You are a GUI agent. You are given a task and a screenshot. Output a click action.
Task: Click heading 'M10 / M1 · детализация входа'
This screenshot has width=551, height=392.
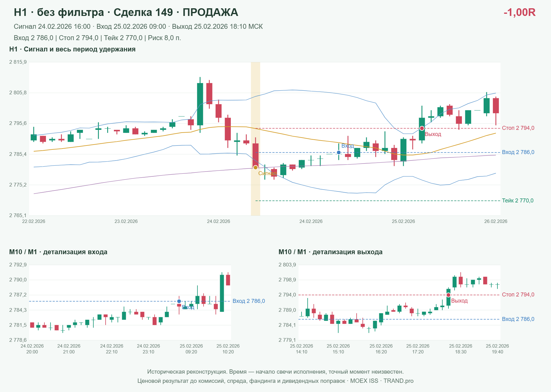(58, 252)
